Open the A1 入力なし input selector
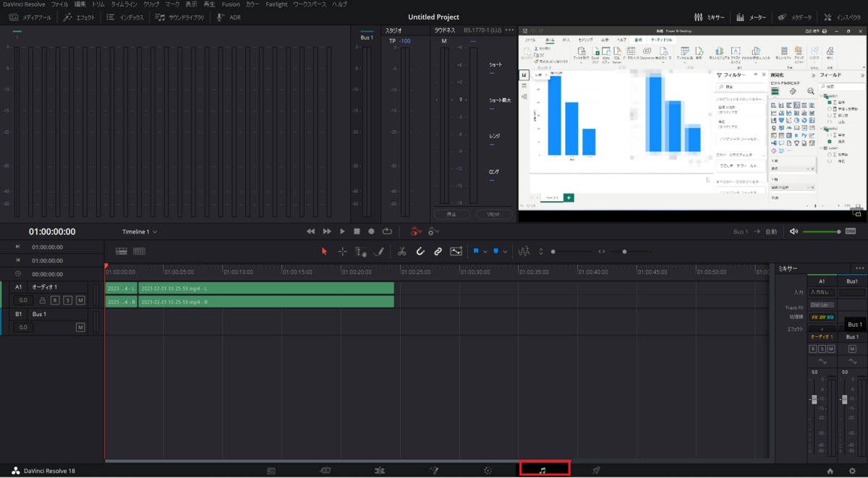Image resolution: width=868 pixels, height=478 pixels. tap(821, 291)
